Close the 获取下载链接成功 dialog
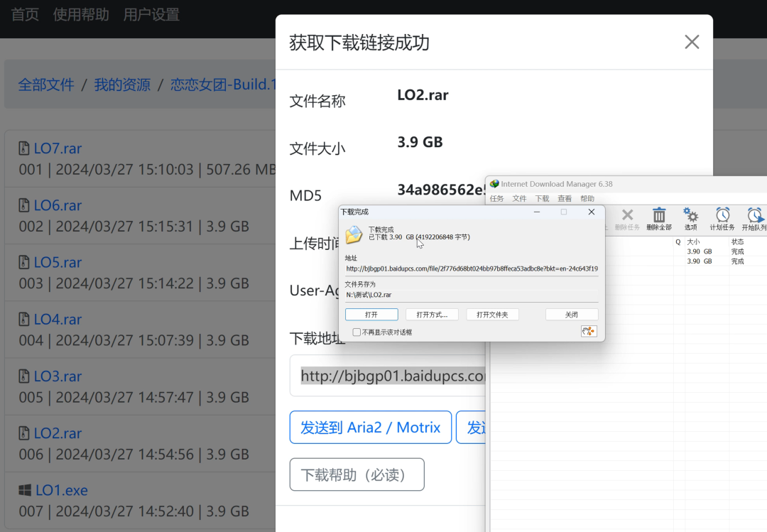 (x=692, y=42)
